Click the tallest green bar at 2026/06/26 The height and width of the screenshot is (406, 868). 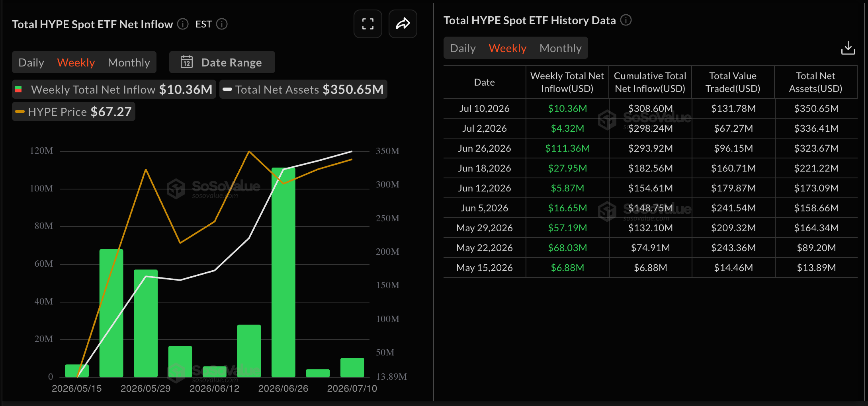click(283, 272)
